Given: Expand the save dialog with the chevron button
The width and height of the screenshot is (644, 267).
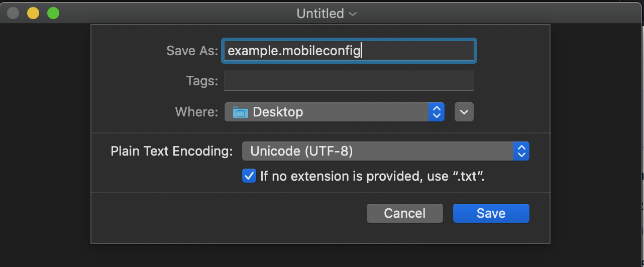Looking at the screenshot, I should (x=464, y=112).
